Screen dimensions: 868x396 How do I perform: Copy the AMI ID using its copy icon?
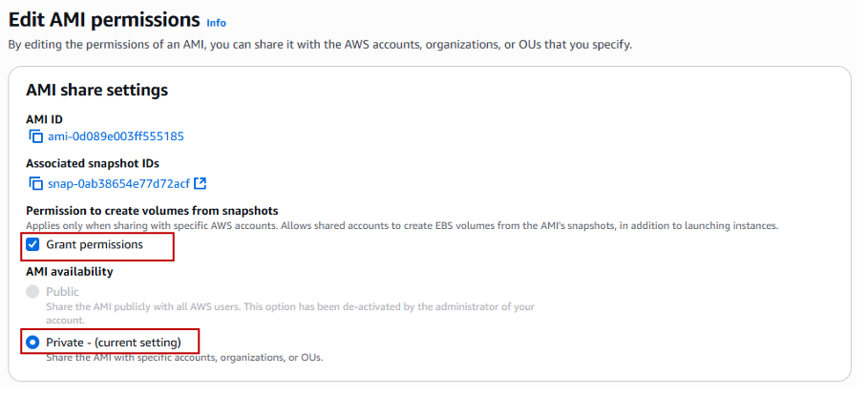(x=36, y=136)
